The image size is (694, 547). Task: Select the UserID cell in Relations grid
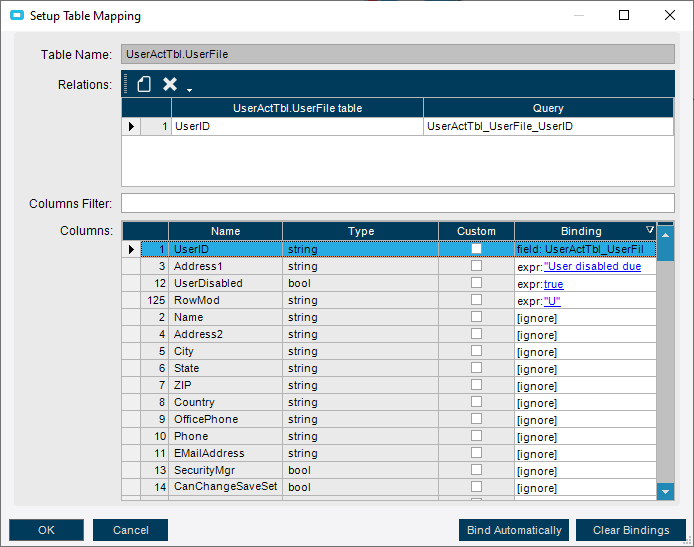(x=297, y=127)
